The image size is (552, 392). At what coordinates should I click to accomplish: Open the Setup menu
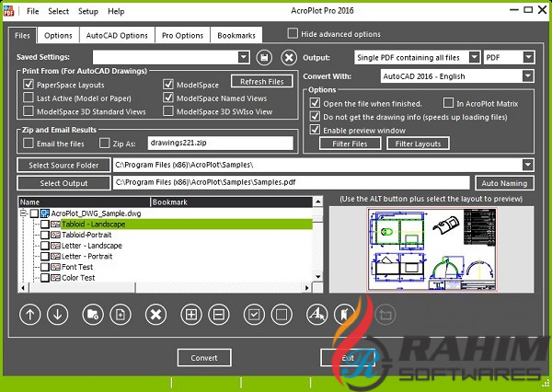[88, 11]
